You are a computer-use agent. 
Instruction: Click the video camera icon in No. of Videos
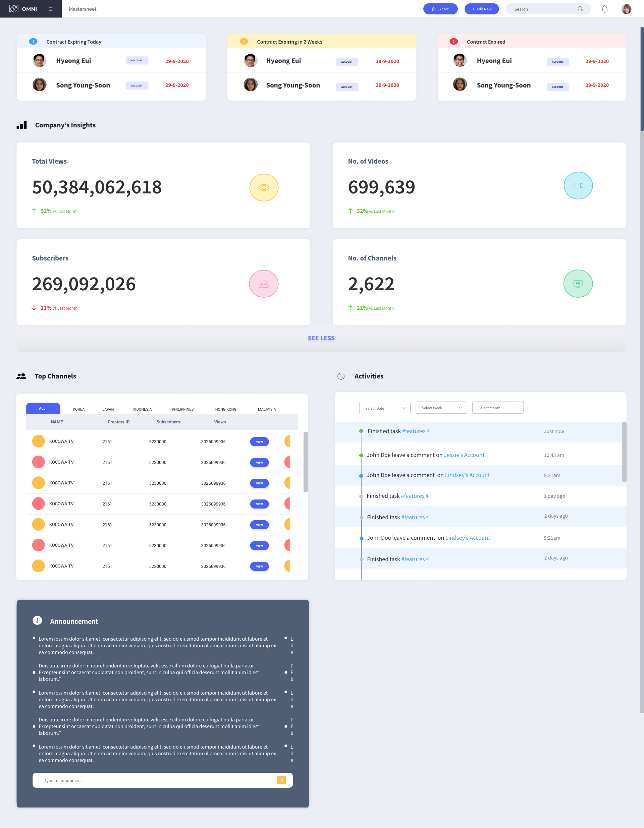click(578, 186)
